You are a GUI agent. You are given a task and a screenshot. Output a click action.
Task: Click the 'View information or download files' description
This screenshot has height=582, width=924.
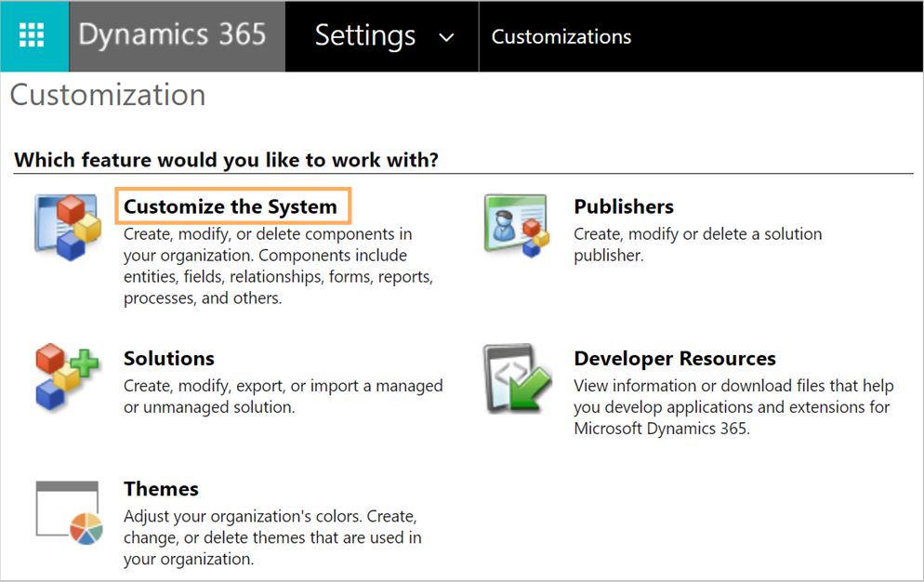pyautogui.click(x=733, y=407)
